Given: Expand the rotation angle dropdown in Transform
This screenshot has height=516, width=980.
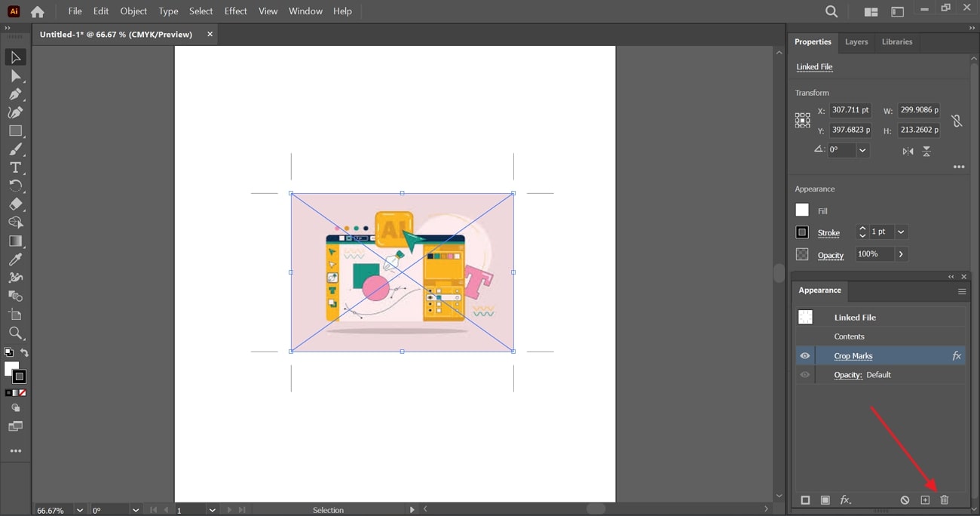Looking at the screenshot, I should tap(862, 150).
